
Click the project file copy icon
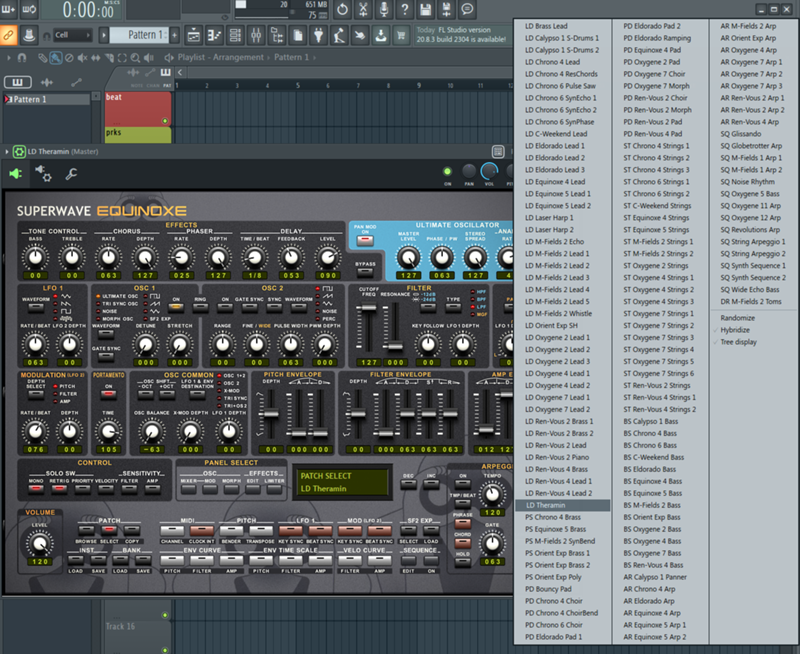pyautogui.click(x=297, y=35)
